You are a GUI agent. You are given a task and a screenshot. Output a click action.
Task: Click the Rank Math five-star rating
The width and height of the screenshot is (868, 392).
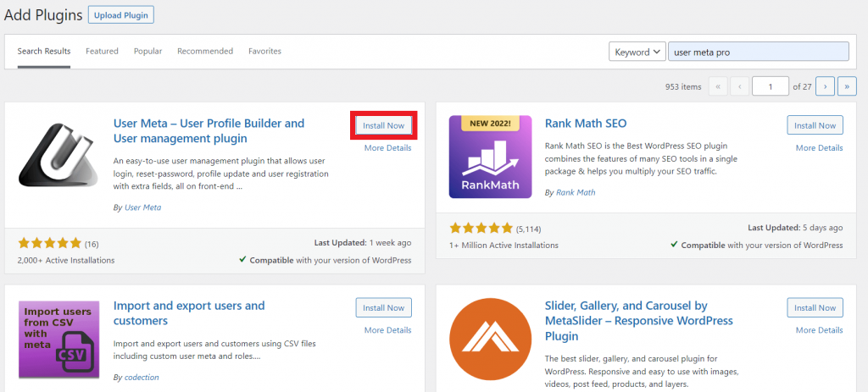tap(481, 228)
